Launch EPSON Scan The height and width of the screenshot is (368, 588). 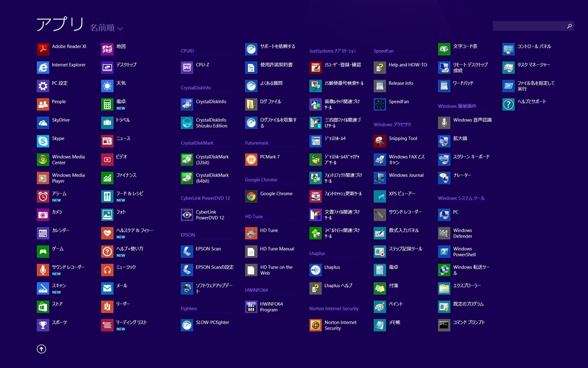[x=201, y=252]
